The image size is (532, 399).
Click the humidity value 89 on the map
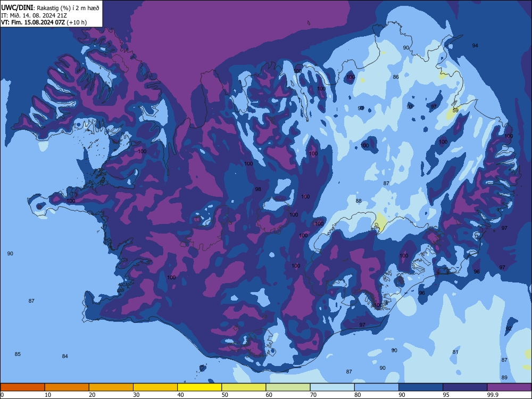(x=504, y=378)
